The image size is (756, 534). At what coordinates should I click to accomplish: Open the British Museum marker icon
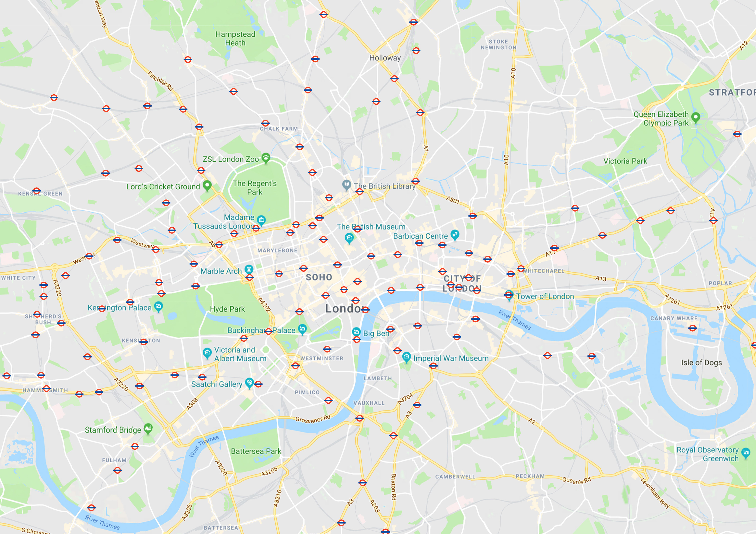coord(349,238)
